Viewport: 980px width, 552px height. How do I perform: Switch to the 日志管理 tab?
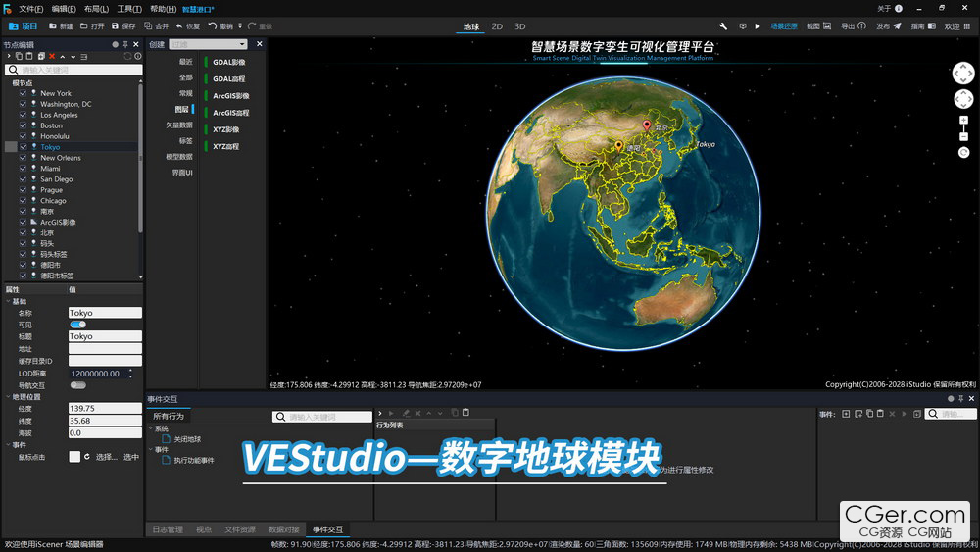(x=168, y=529)
